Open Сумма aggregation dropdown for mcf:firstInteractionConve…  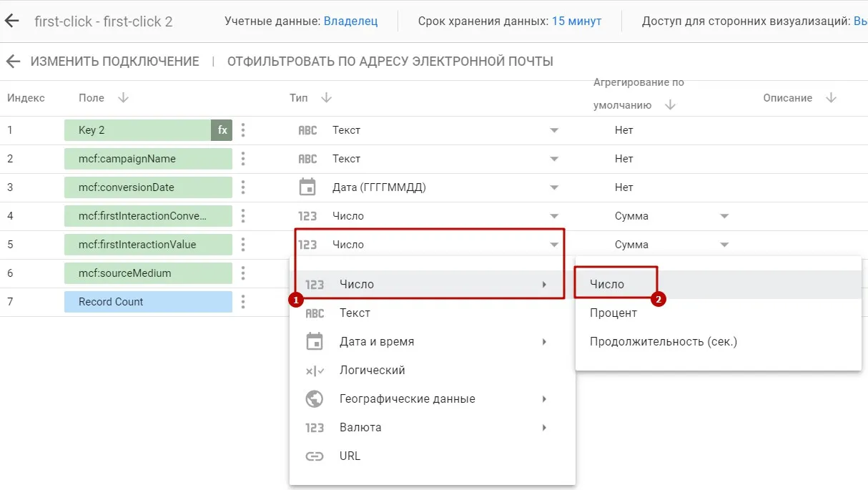point(724,216)
